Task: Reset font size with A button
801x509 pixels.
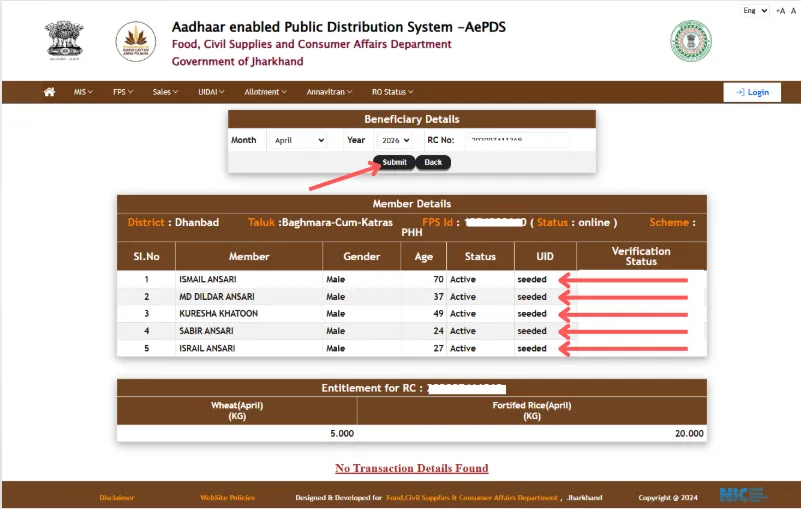Action: pyautogui.click(x=791, y=10)
